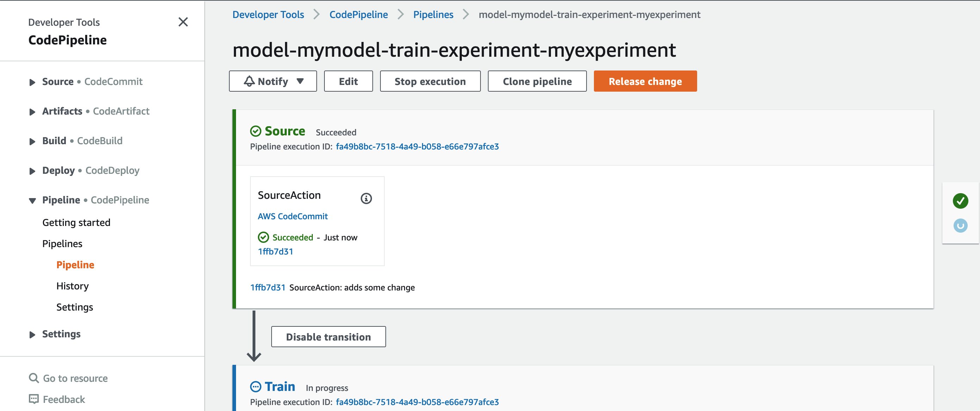Expand the Build CodeBuild section

[x=32, y=142]
